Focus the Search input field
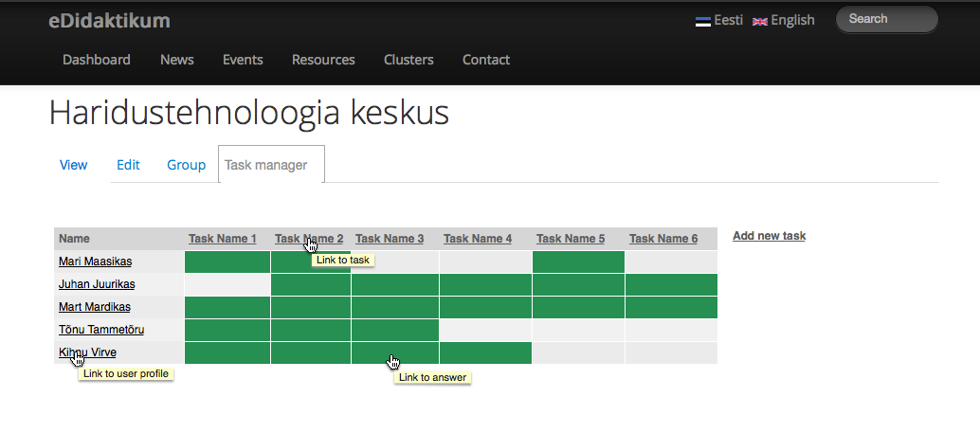980x433 pixels. point(886,19)
